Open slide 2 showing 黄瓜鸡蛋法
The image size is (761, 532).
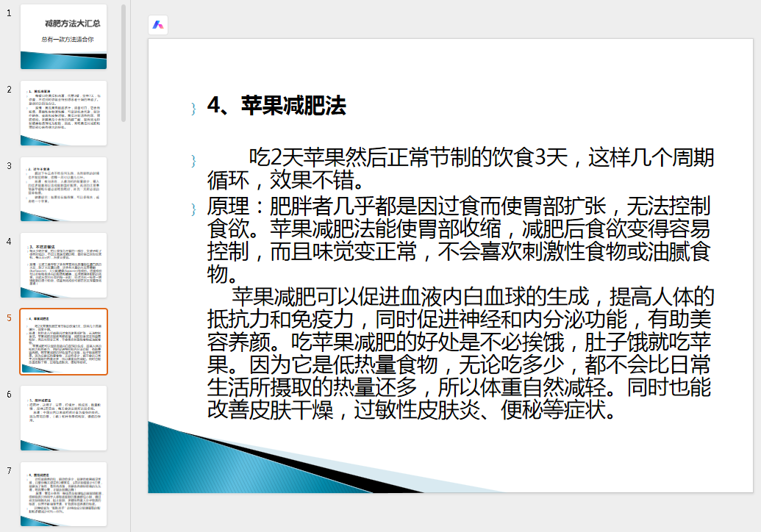click(x=63, y=113)
